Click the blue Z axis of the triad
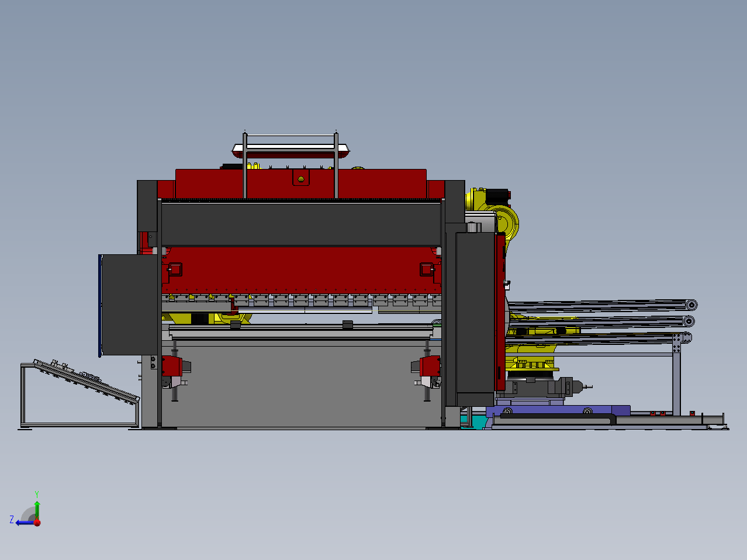This screenshot has width=747, height=560. coord(25,522)
